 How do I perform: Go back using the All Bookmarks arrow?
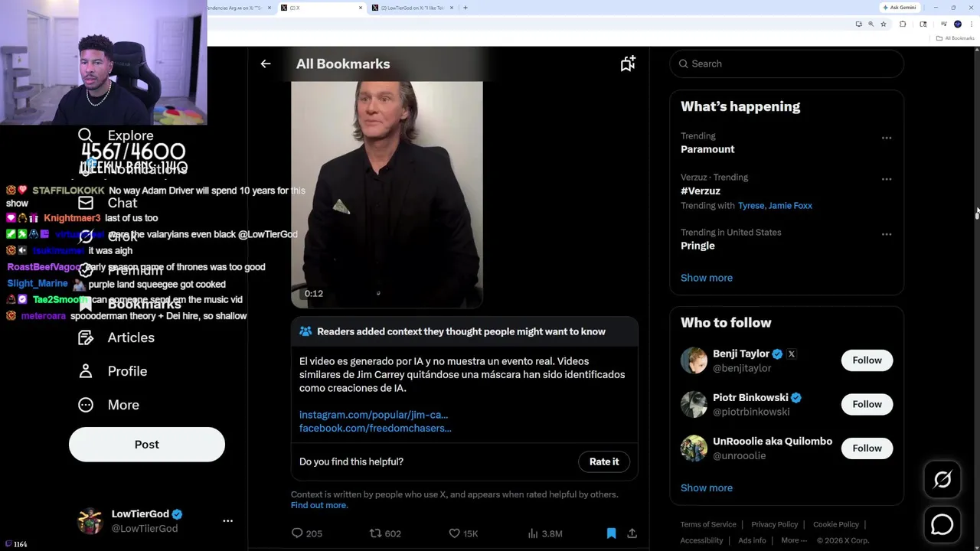point(266,64)
